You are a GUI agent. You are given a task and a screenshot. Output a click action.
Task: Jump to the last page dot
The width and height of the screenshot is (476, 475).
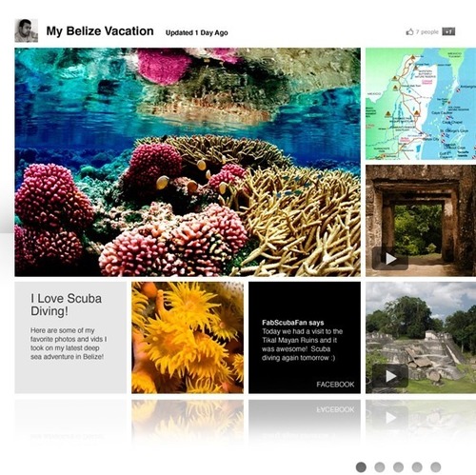pyautogui.click(x=436, y=467)
